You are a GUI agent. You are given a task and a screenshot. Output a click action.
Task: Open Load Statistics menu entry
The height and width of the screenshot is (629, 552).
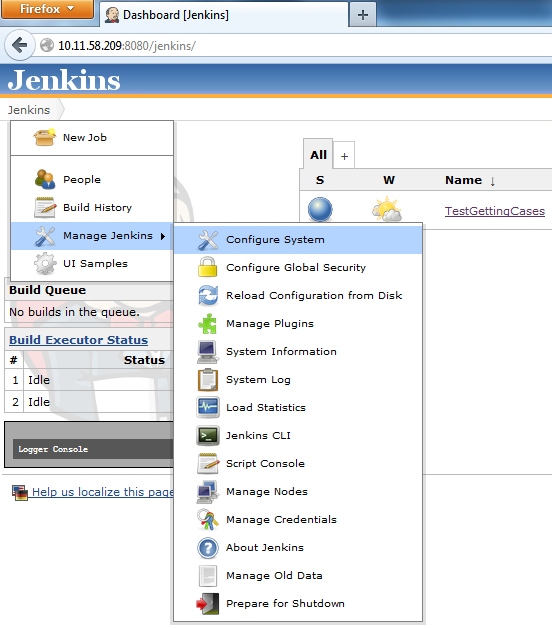coord(298,408)
